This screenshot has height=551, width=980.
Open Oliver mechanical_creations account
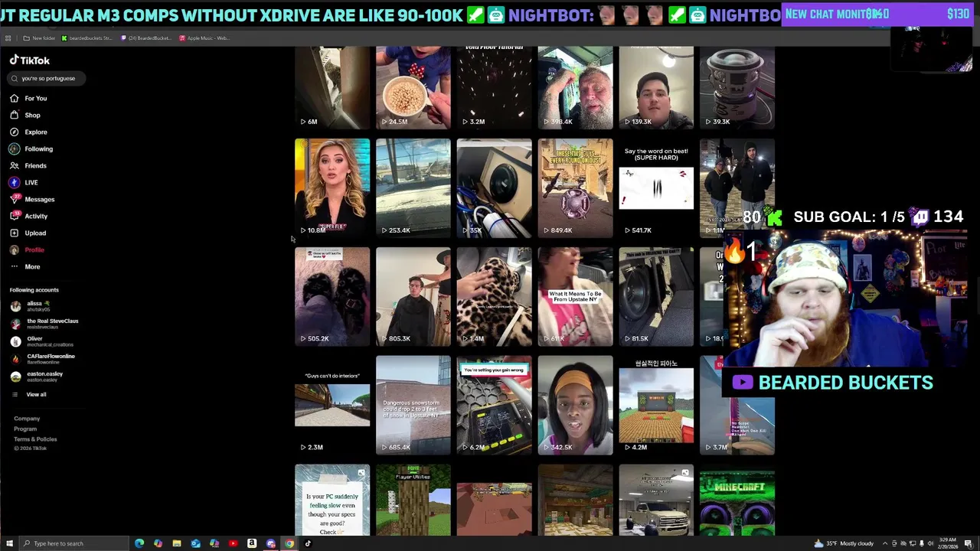tap(42, 341)
